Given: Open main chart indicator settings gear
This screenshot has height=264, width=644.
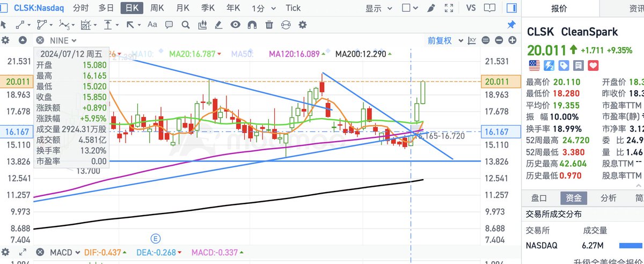Looking at the screenshot, I should (x=6, y=40).
